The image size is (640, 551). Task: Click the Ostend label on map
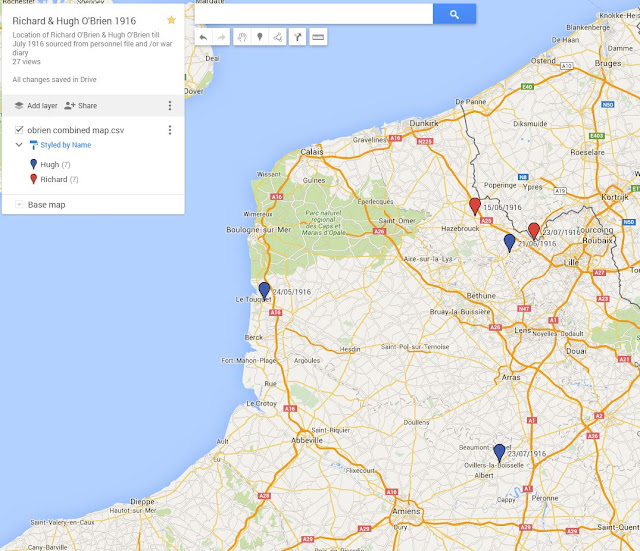543,60
